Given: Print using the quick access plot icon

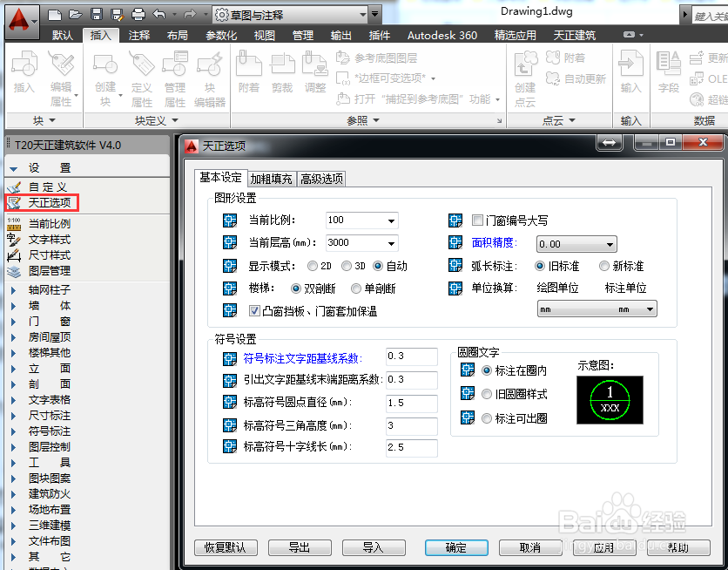Looking at the screenshot, I should [x=138, y=15].
